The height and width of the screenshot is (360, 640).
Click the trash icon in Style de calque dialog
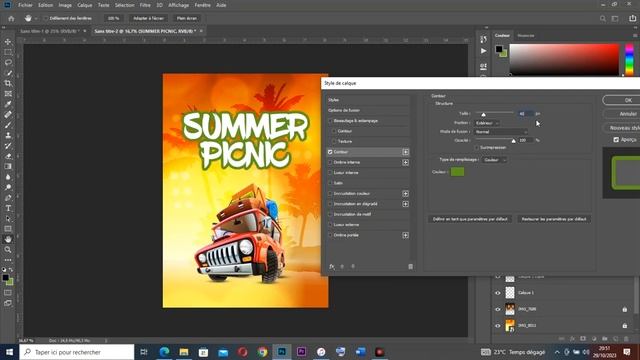(410, 267)
